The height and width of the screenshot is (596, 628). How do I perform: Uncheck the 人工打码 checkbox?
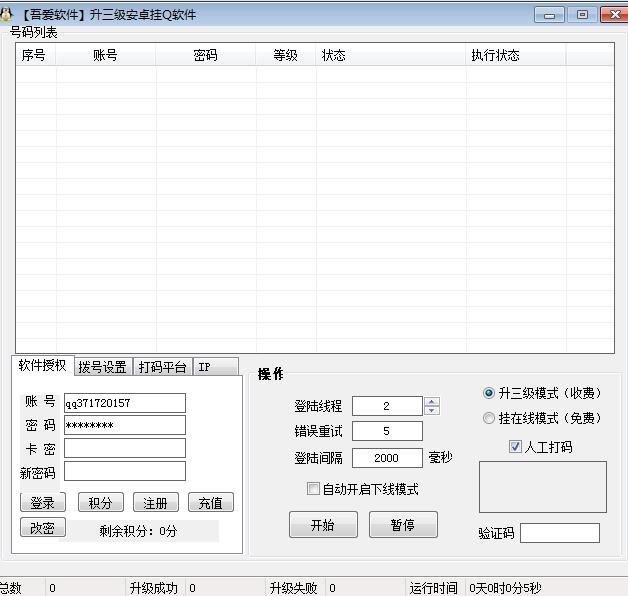click(x=515, y=446)
